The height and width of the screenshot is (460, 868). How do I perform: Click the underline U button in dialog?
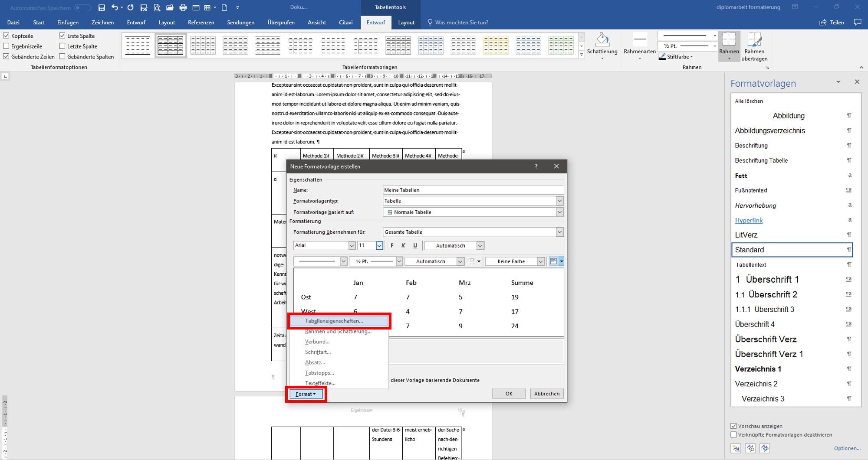(x=415, y=245)
